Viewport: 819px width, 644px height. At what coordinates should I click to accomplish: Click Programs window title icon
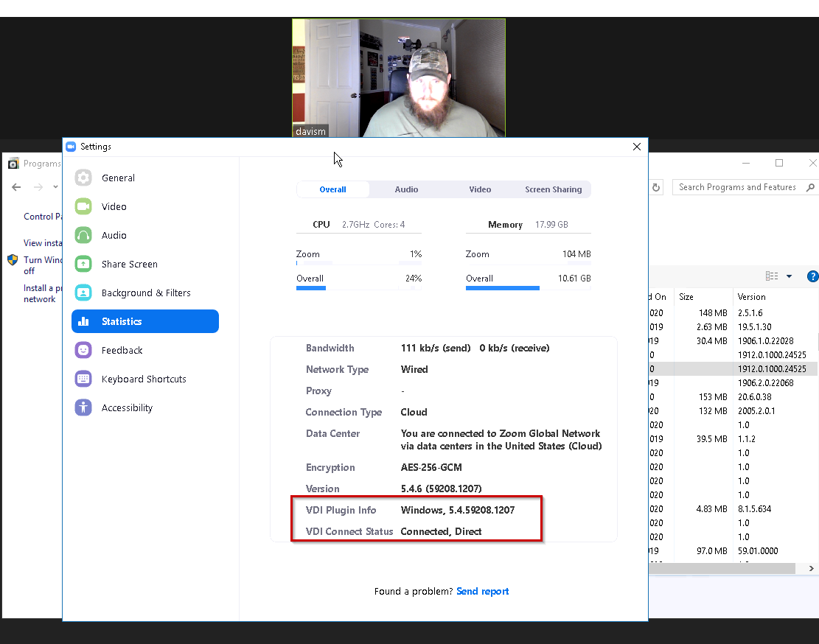13,164
